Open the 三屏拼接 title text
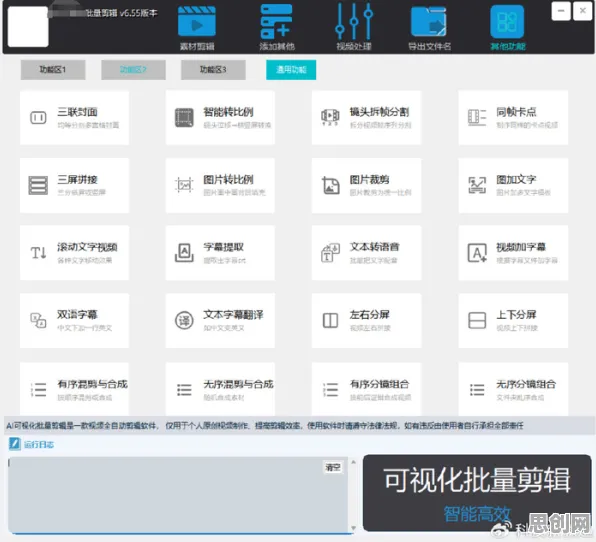Viewport: 596px width, 542px height. pos(77,179)
